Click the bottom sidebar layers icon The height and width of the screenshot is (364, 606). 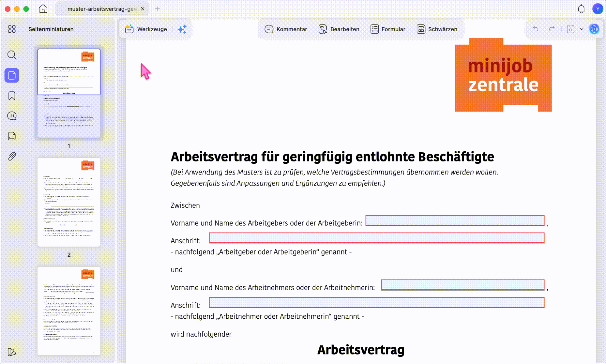click(12, 352)
